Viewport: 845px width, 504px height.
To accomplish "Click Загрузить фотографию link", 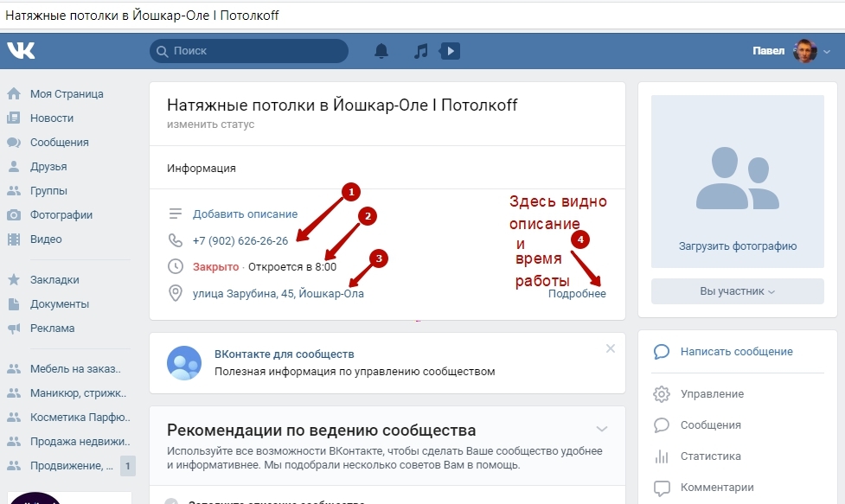I will [x=738, y=246].
